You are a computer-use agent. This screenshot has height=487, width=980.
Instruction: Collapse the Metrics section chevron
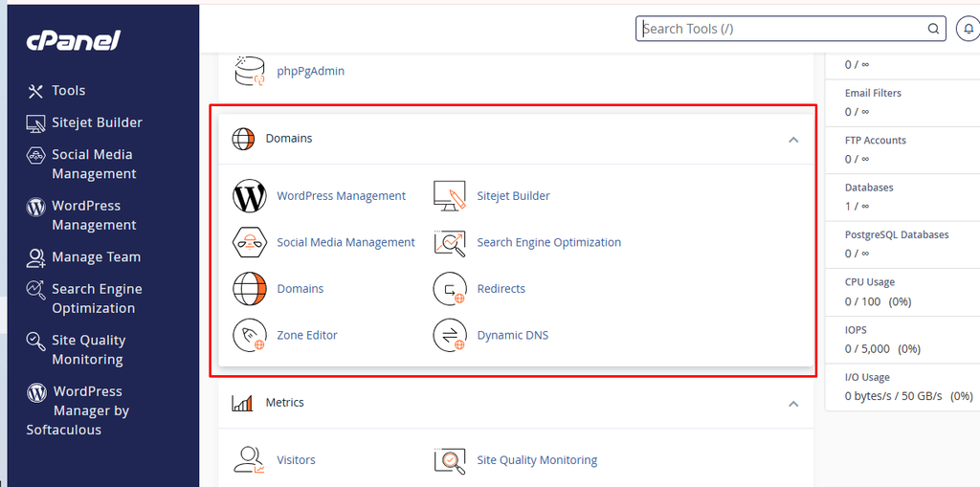[793, 403]
